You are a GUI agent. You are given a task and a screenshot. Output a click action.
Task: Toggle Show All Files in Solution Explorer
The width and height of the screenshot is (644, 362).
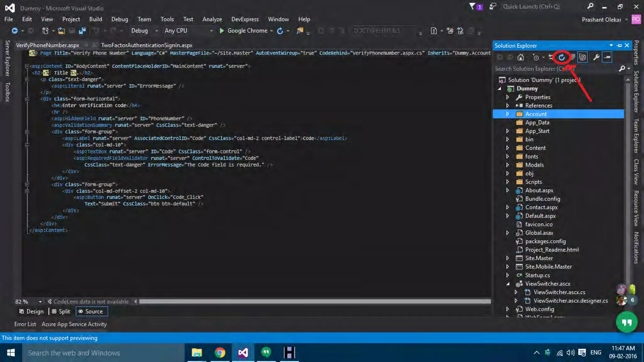[582, 57]
